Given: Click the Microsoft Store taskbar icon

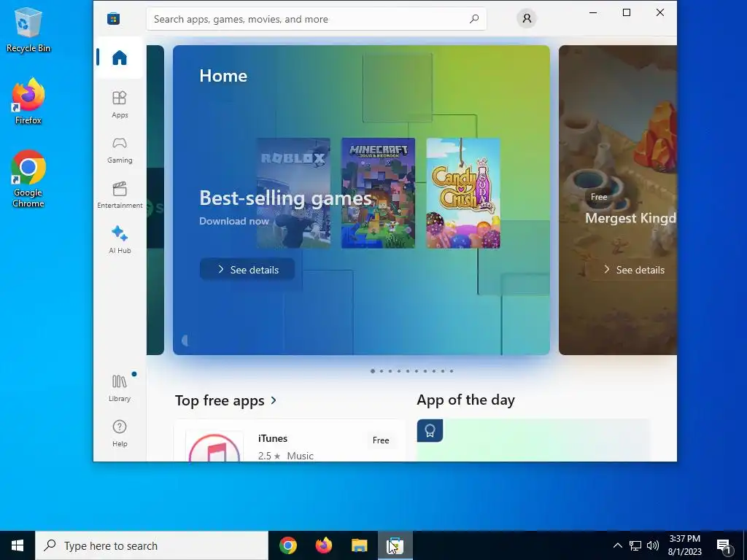Looking at the screenshot, I should point(395,545).
